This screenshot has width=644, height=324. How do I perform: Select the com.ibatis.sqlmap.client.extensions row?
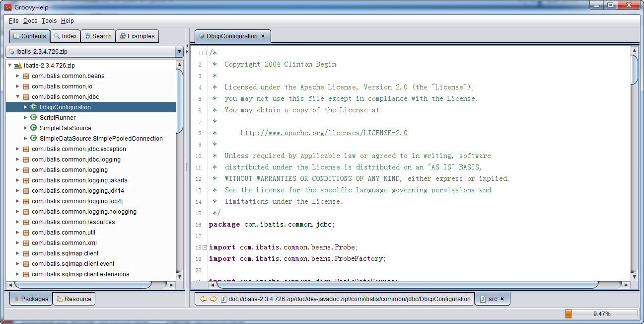[x=91, y=274]
